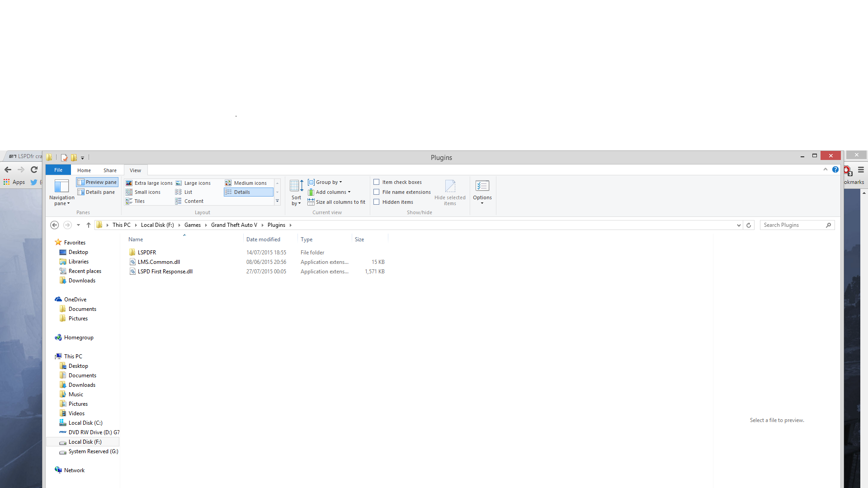Open the Navigation pane button
The image size is (868, 488).
tap(61, 192)
